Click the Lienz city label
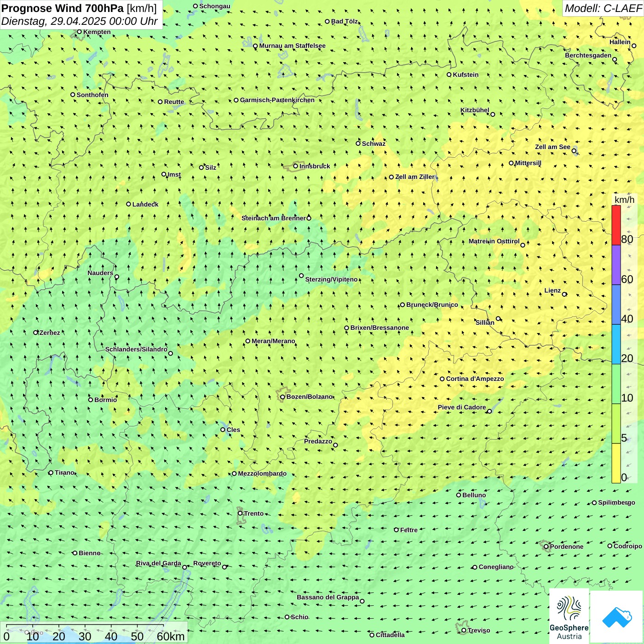Viewport: 644px width, 644px height. tap(552, 290)
